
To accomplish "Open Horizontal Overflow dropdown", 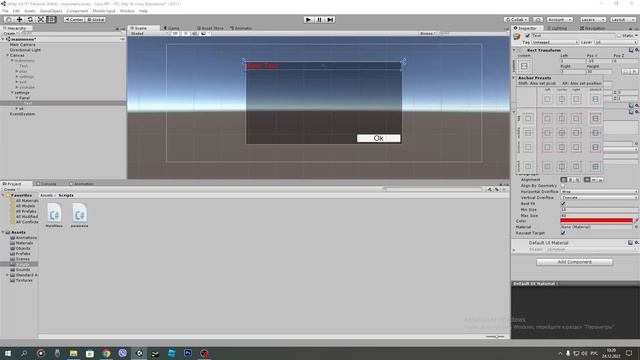I will [x=599, y=191].
